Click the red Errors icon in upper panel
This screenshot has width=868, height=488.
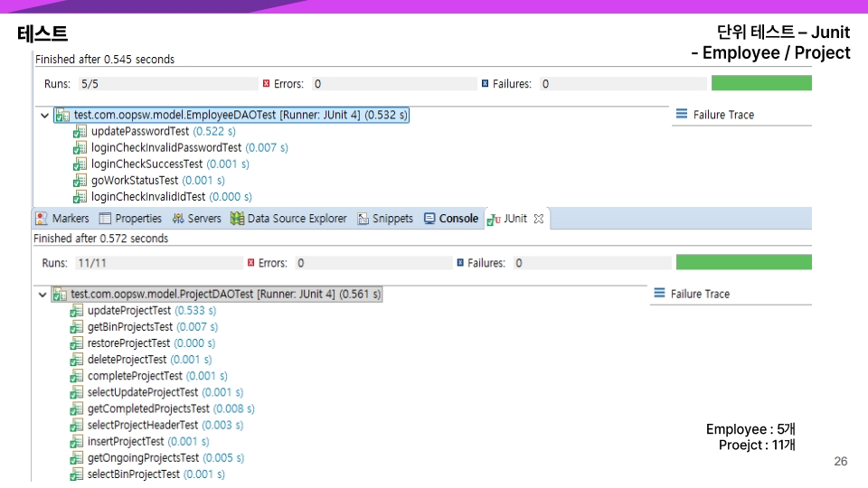[266, 83]
